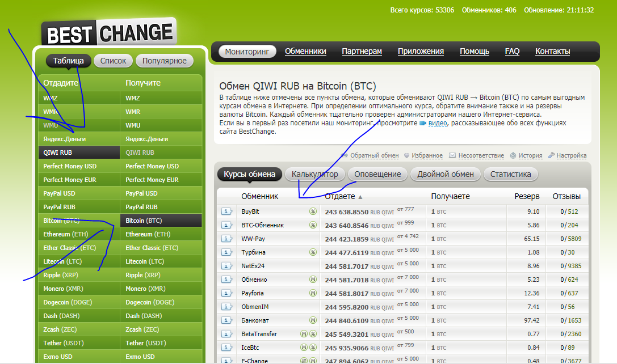Select PayPal RUB in Получите column
The height and width of the screenshot is (364, 617).
[161, 207]
